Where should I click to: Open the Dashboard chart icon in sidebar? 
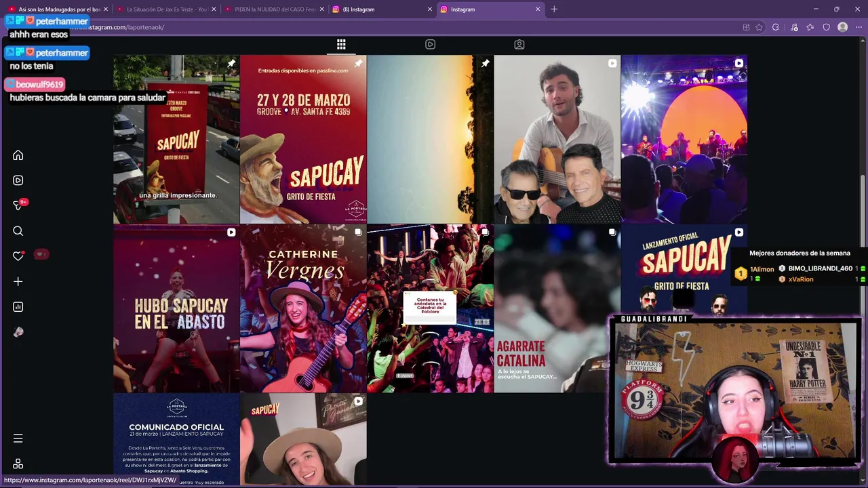18,307
